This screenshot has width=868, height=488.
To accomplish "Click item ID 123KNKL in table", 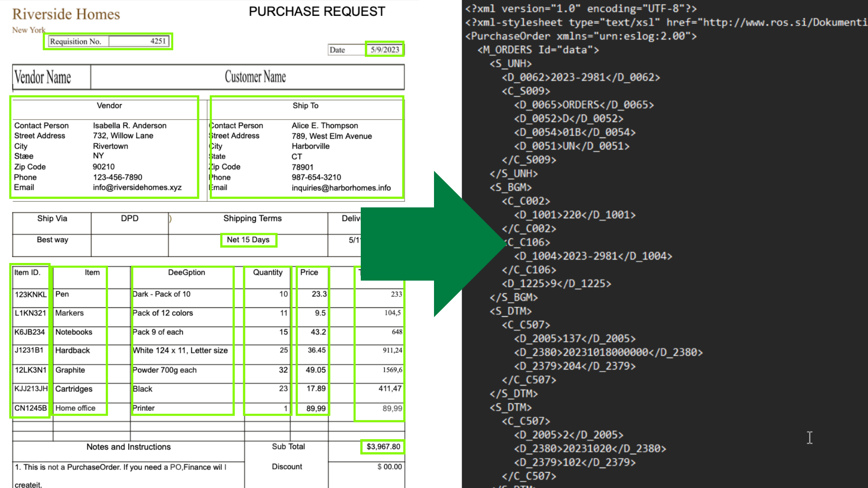I will (x=30, y=295).
